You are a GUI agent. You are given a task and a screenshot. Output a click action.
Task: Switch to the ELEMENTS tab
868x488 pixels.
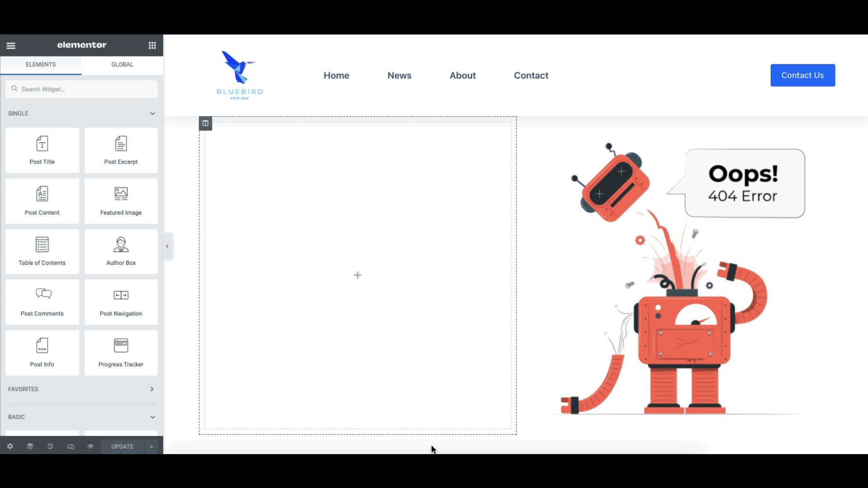(41, 64)
